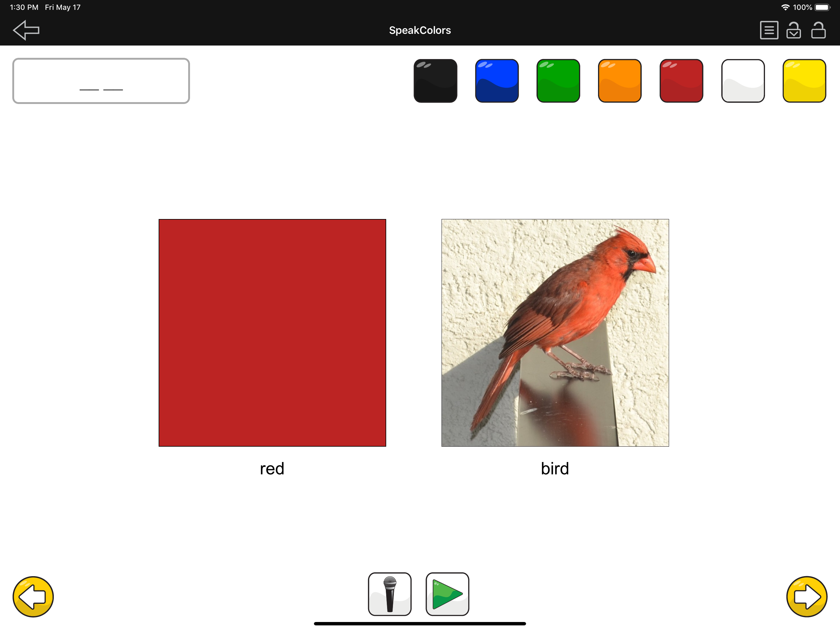The width and height of the screenshot is (840, 630).
Task: Go to previous card with yellow left arrow
Action: click(33, 596)
